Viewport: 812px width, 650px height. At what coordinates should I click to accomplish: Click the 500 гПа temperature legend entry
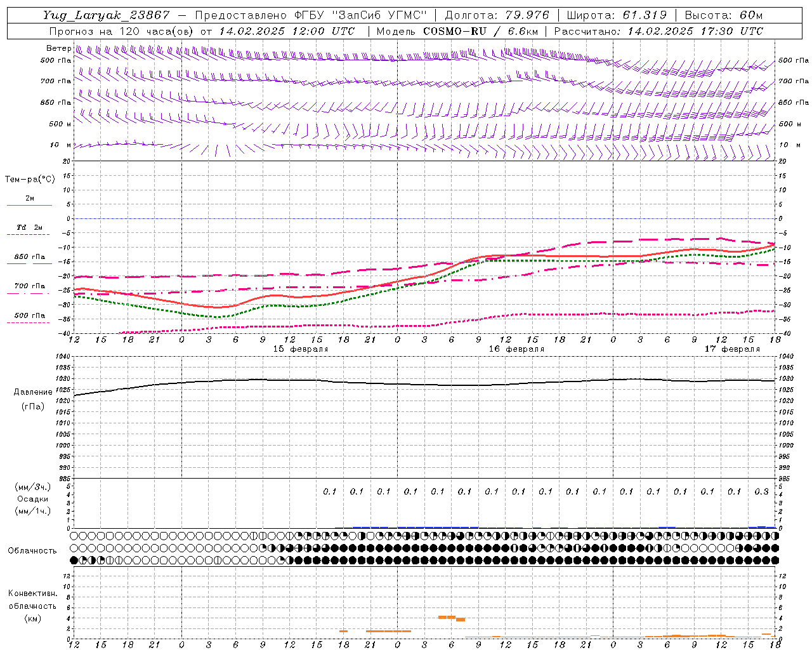tap(29, 315)
